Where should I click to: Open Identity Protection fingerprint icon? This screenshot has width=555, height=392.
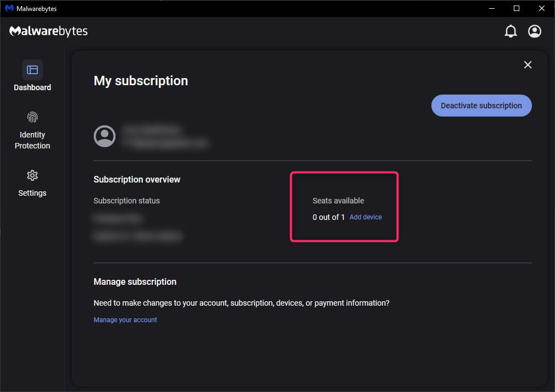pos(32,117)
